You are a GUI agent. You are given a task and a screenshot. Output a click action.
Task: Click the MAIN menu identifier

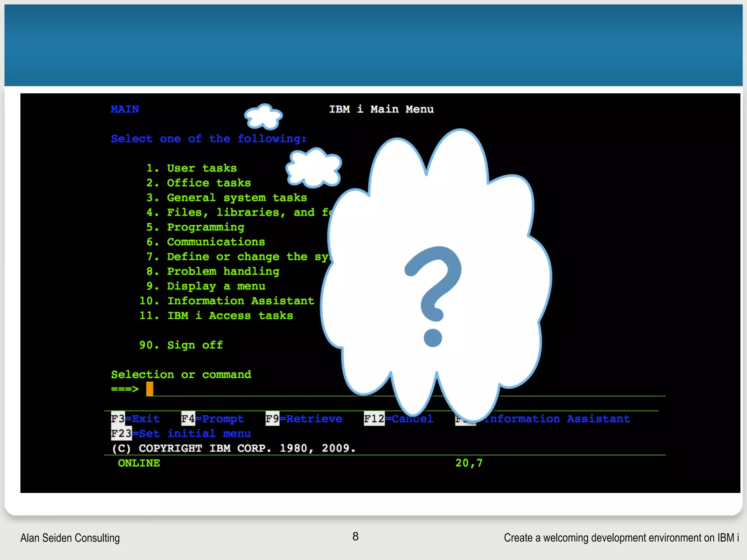click(125, 109)
